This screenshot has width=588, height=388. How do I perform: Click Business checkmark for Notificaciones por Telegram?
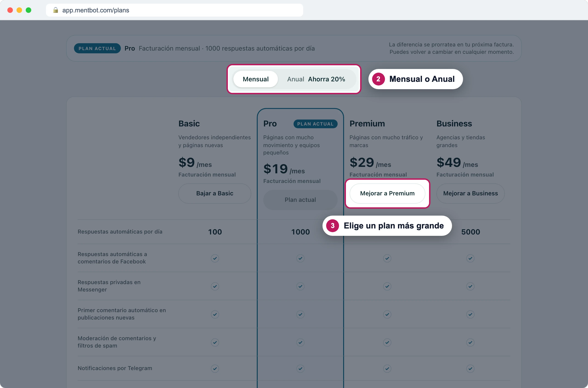pos(470,369)
